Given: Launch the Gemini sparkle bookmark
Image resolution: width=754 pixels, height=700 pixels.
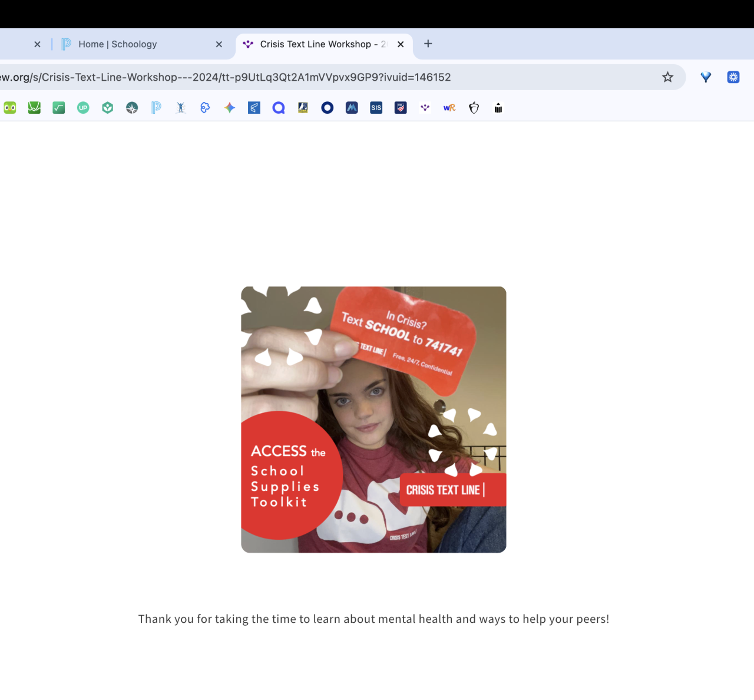Looking at the screenshot, I should tap(230, 108).
